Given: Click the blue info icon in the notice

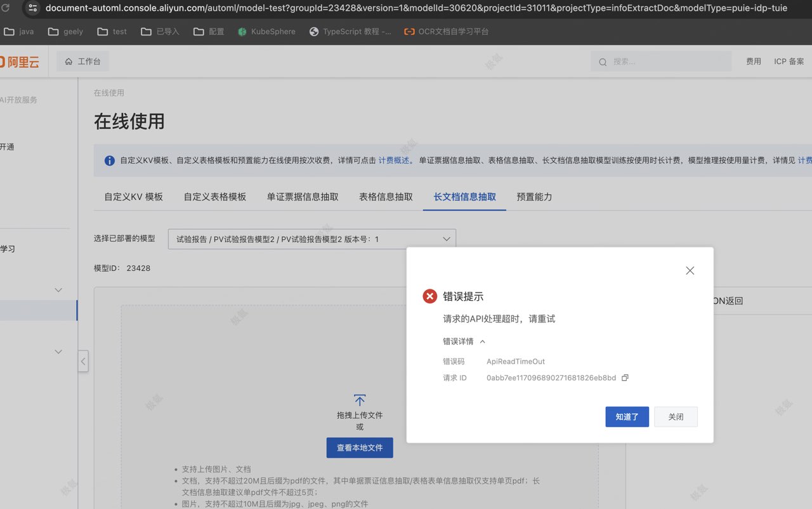Looking at the screenshot, I should pyautogui.click(x=110, y=161).
